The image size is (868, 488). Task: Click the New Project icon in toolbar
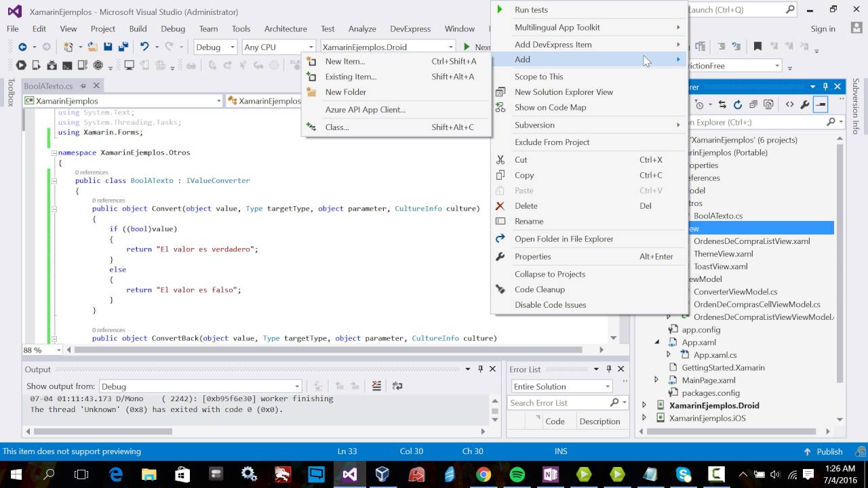click(x=68, y=47)
